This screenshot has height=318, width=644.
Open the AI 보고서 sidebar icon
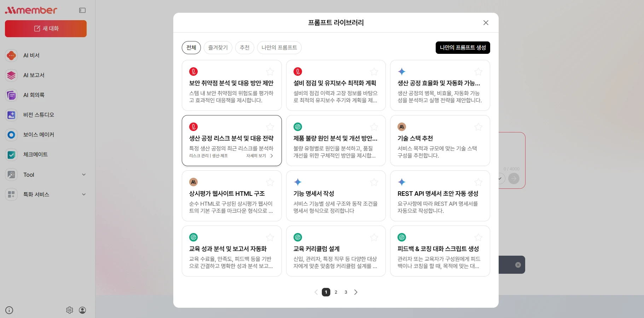(11, 75)
